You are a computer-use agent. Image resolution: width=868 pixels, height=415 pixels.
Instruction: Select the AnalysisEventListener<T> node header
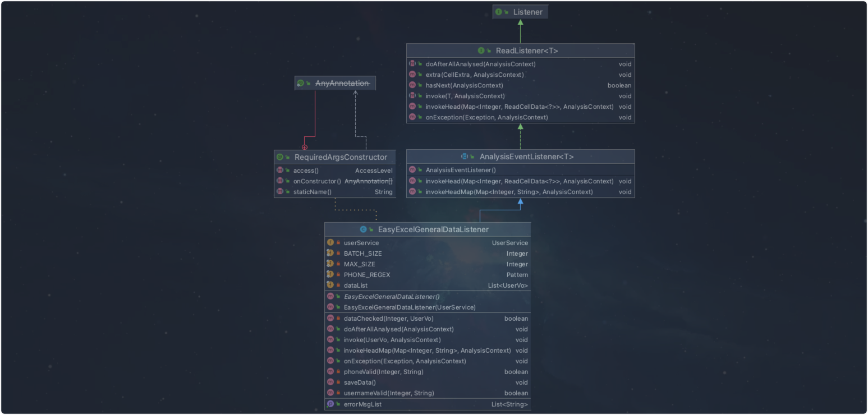point(521,156)
